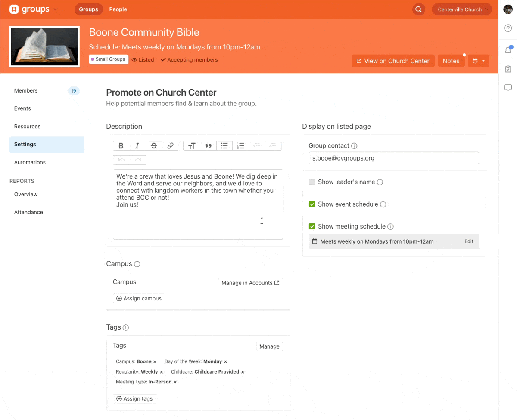
Task: Switch to the People tab
Action: 118,9
